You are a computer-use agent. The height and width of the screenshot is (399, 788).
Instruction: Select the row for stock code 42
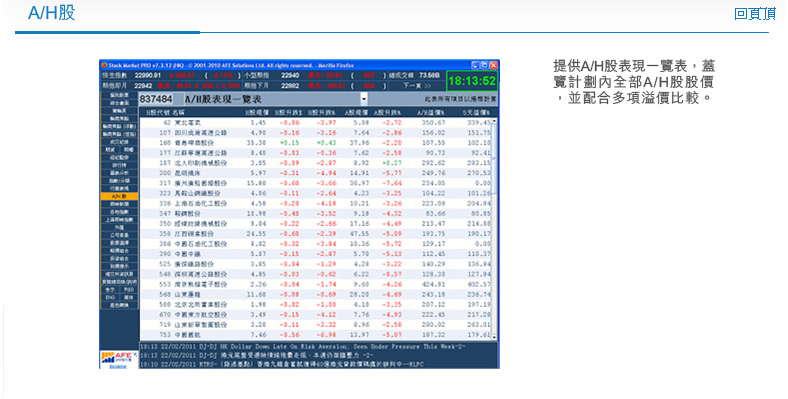tap(315, 123)
